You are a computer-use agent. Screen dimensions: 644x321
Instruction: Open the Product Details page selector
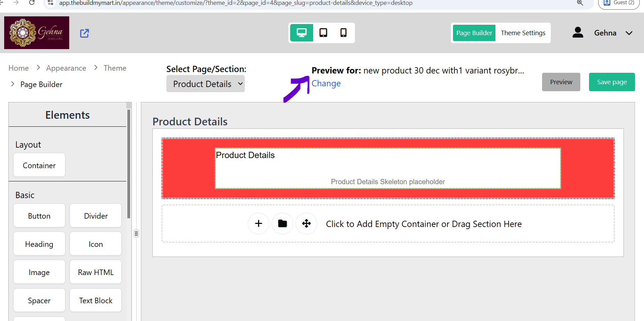206,84
